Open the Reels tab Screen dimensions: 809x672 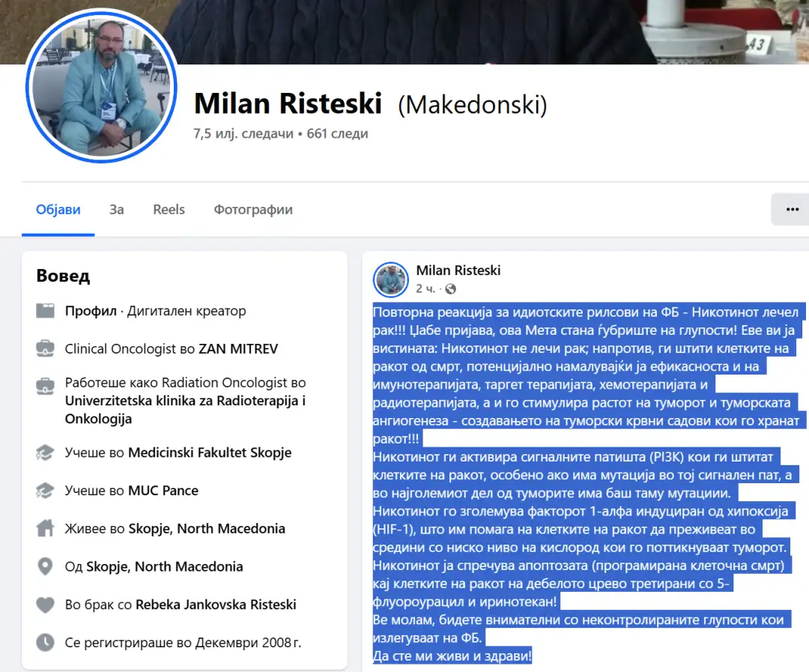[x=169, y=210]
